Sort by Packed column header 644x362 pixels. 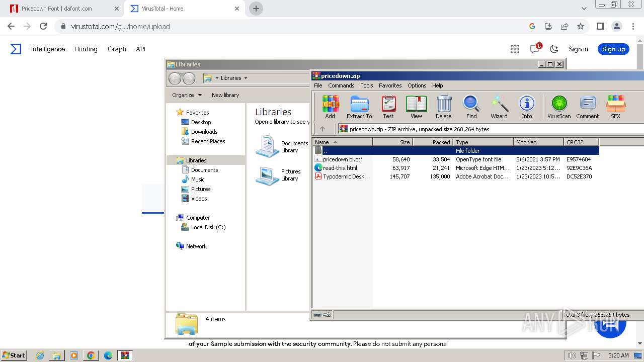tap(433, 142)
